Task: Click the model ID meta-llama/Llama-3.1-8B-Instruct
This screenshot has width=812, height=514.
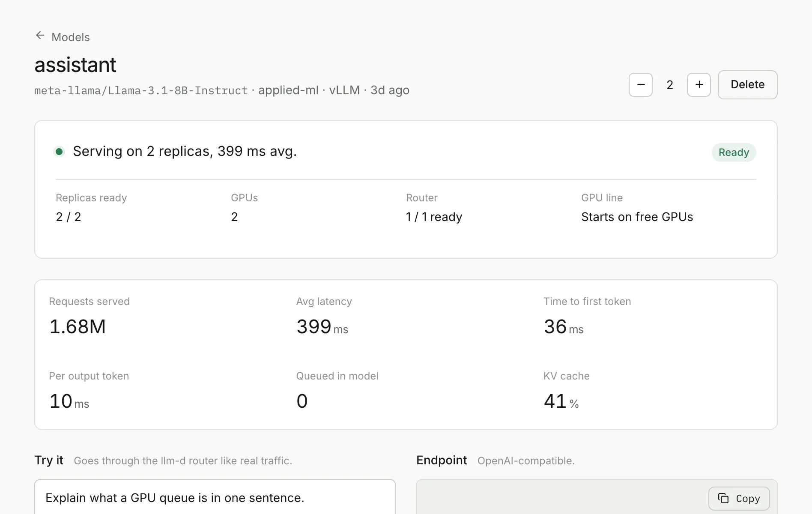Action: tap(141, 90)
